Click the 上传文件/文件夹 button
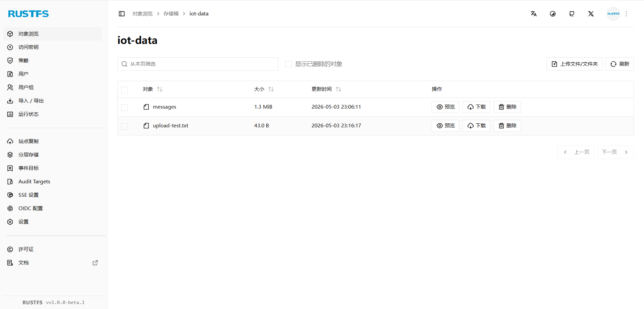This screenshot has height=309, width=644. tap(575, 64)
